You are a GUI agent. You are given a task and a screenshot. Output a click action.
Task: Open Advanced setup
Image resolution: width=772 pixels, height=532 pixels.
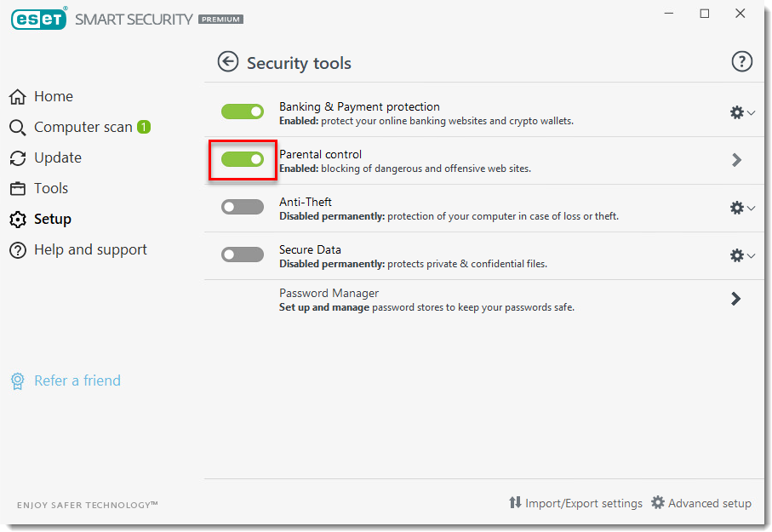(x=701, y=503)
